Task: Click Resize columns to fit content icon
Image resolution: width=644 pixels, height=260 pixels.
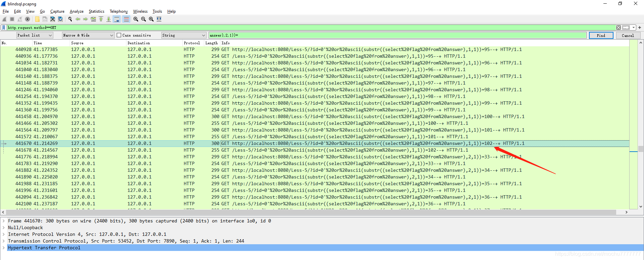Action: [x=159, y=19]
